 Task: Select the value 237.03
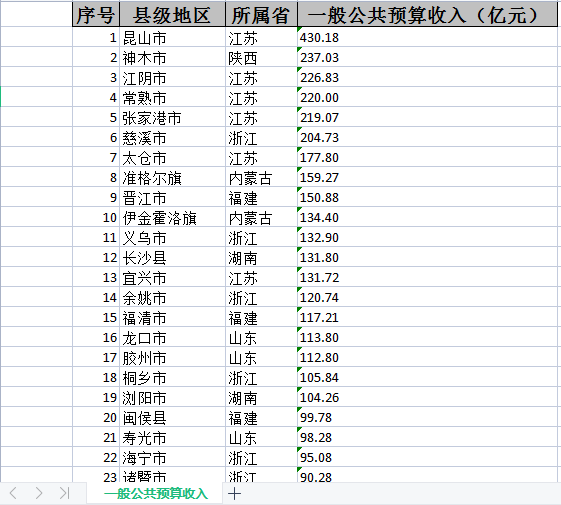427,57
